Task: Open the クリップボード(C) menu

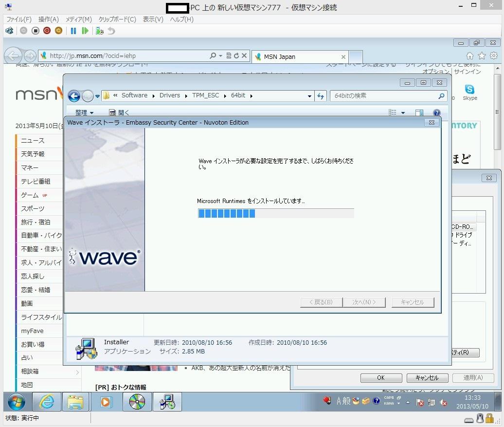Action: 117,19
